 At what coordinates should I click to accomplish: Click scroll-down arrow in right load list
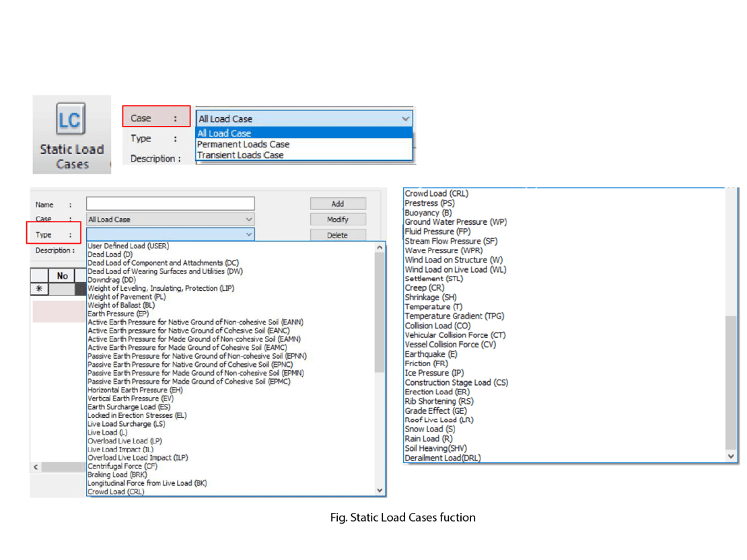(x=732, y=456)
